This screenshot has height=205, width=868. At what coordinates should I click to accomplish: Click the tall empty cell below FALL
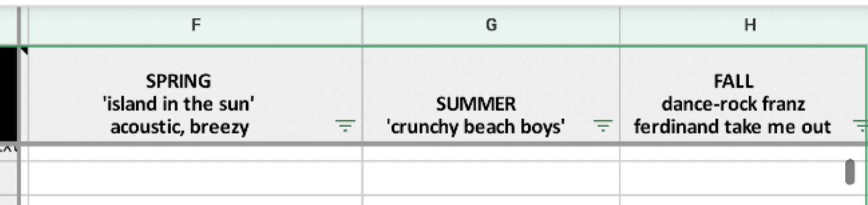[733, 178]
